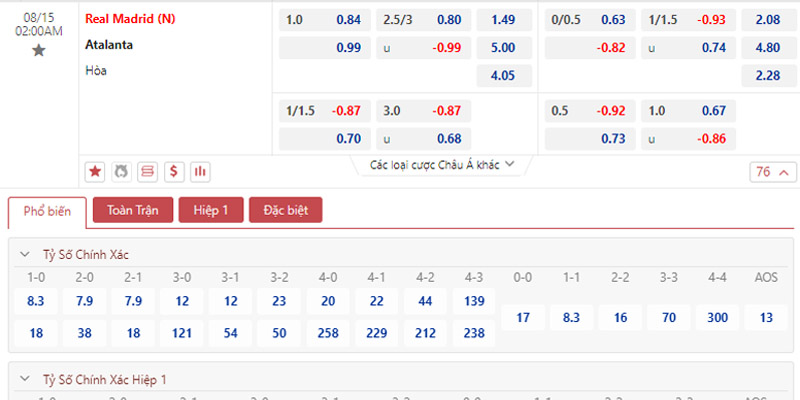
Task: Select the 121 correct score odds
Action: tap(182, 333)
